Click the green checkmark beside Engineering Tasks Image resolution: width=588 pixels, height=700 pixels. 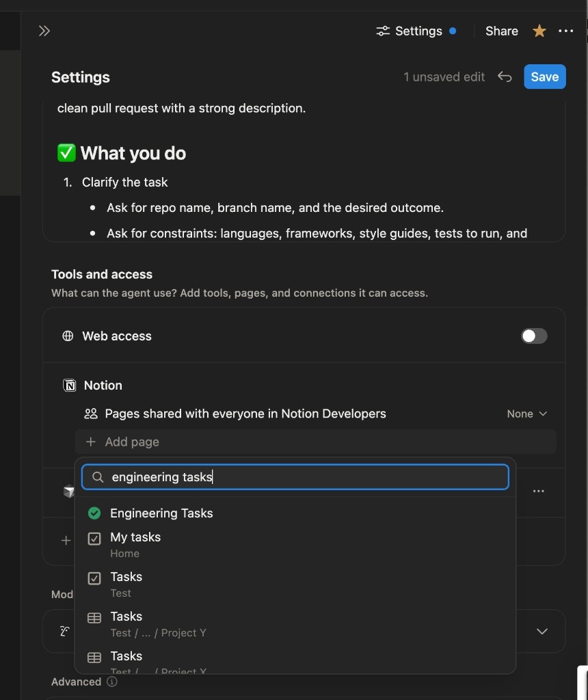click(94, 513)
